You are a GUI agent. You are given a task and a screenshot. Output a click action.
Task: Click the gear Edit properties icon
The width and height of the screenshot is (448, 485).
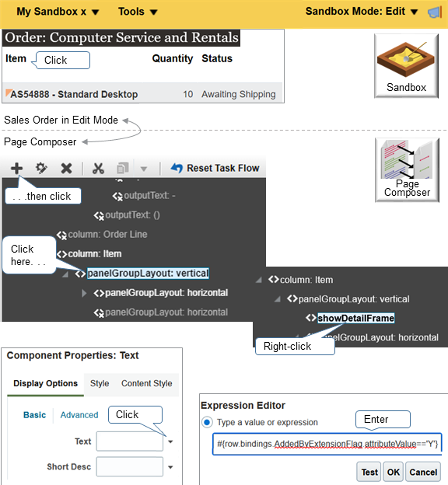(41, 168)
